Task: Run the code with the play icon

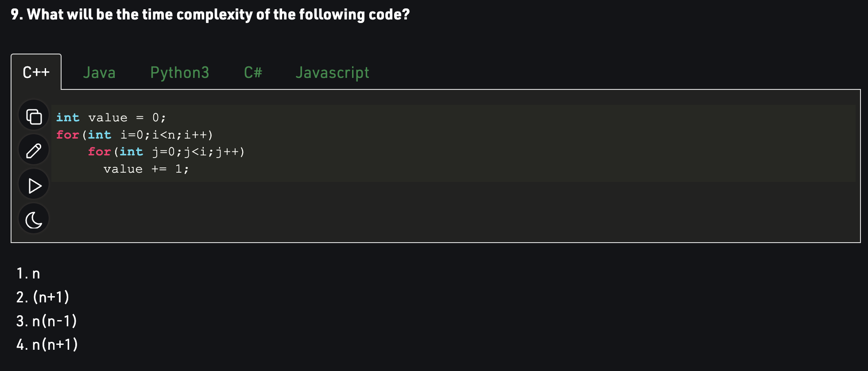Action: [34, 185]
